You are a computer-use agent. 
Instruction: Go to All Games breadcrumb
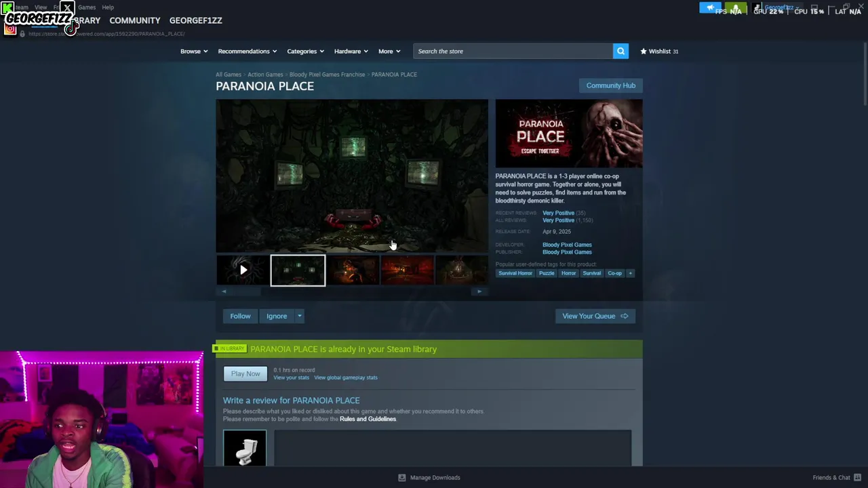pyautogui.click(x=229, y=75)
